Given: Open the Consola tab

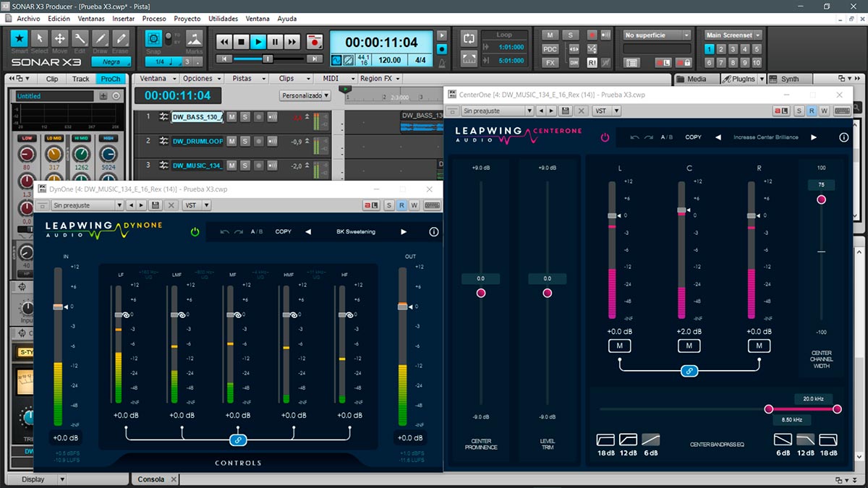Looking at the screenshot, I should coord(150,479).
